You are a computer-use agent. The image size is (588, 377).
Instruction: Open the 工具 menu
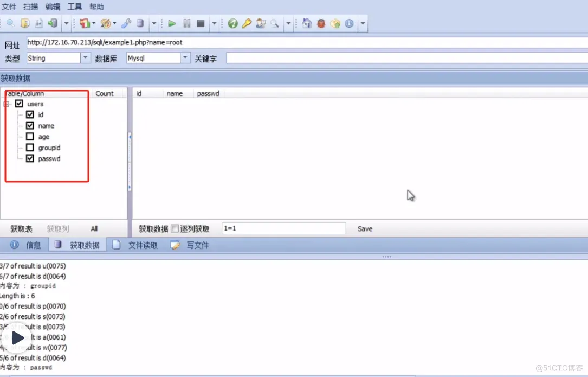click(x=74, y=7)
